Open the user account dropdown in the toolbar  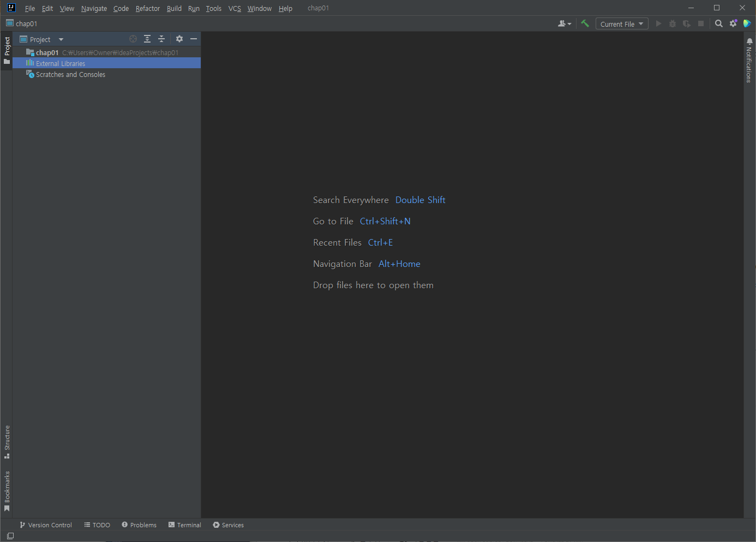point(565,23)
